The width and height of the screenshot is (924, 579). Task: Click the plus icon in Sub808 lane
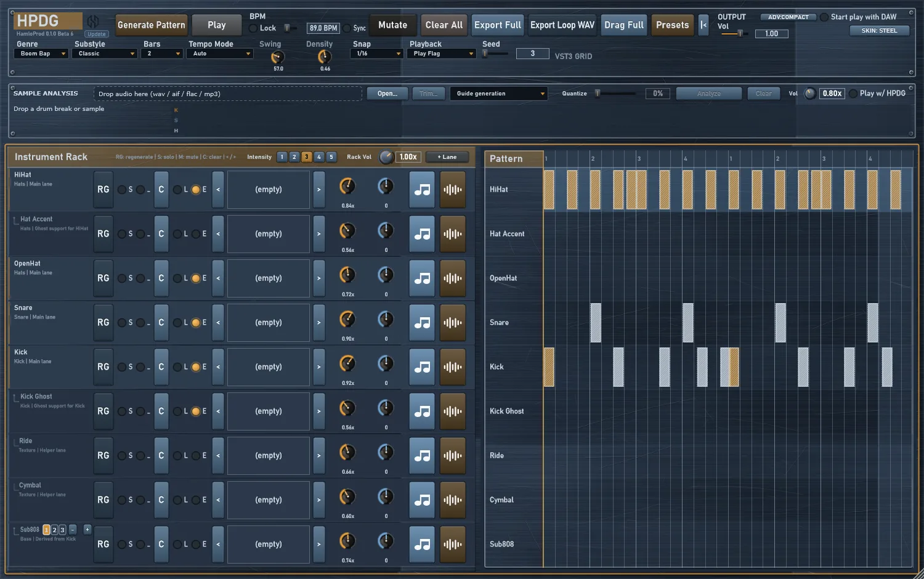coord(87,529)
